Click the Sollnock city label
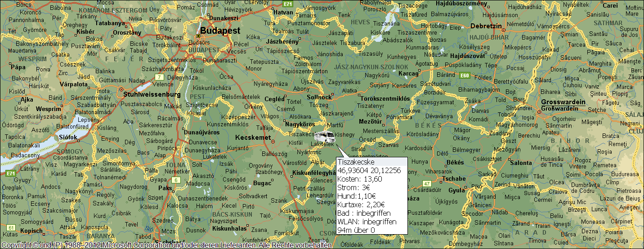 tap(319, 97)
